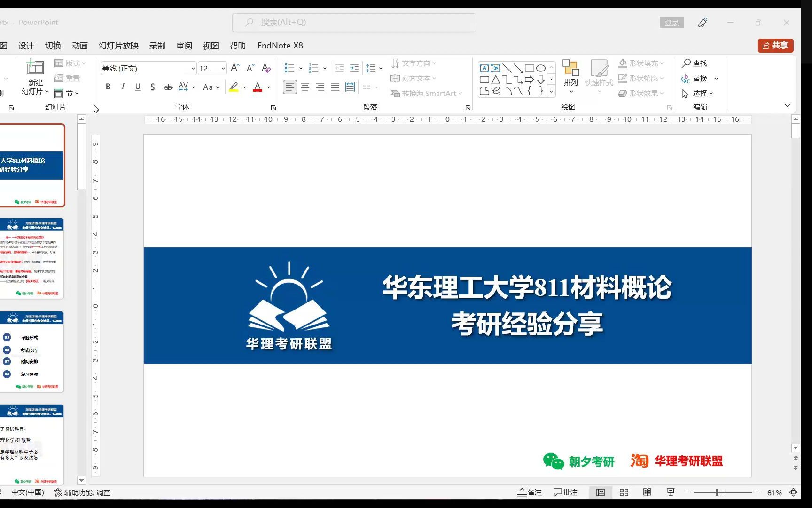The width and height of the screenshot is (812, 508).
Task: Click language 中文(中国) in status bar
Action: [28, 492]
